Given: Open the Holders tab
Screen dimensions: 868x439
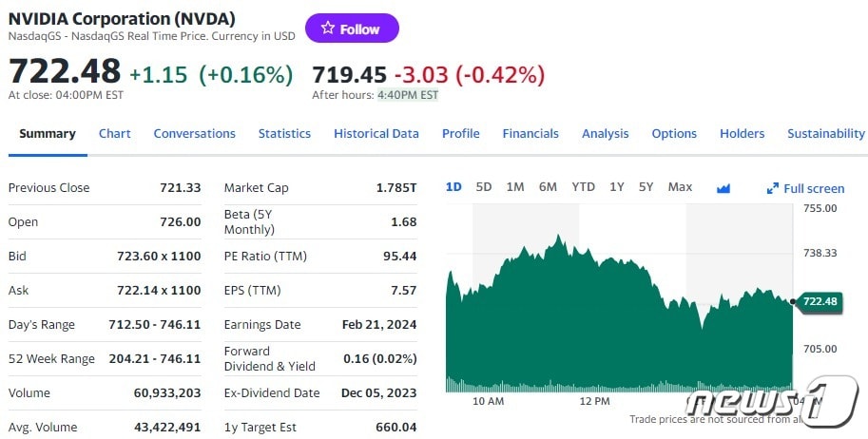Looking at the screenshot, I should [x=742, y=134].
